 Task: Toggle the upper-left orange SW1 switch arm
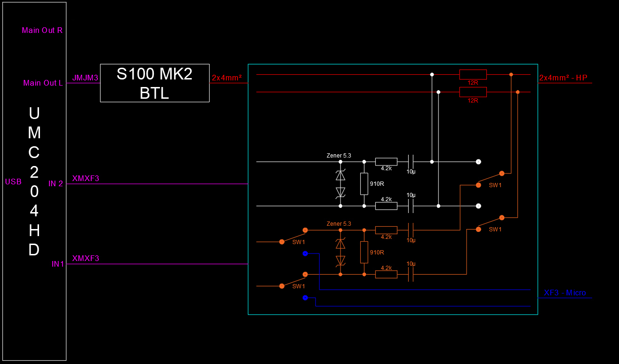tap(294, 236)
